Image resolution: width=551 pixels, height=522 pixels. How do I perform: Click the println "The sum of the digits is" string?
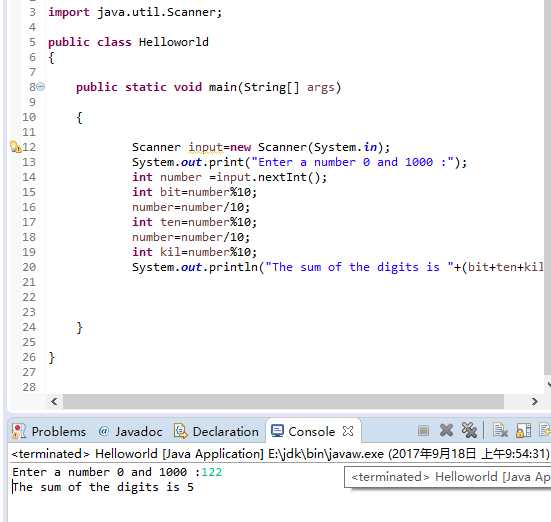coord(359,267)
